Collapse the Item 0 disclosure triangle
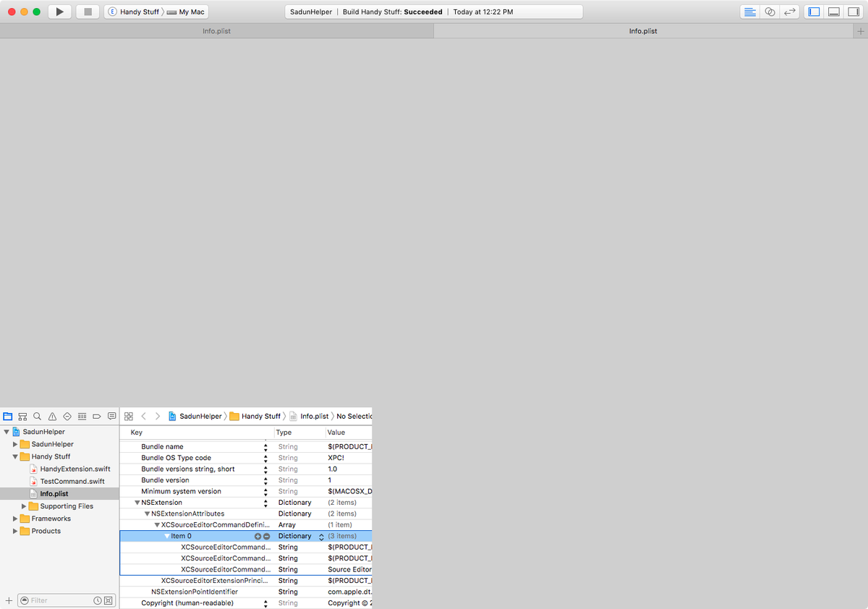The image size is (868, 609). point(167,536)
